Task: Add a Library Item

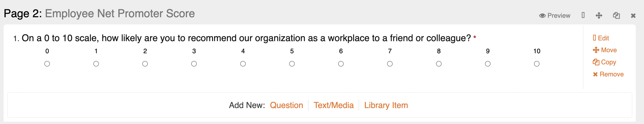Action: click(386, 105)
